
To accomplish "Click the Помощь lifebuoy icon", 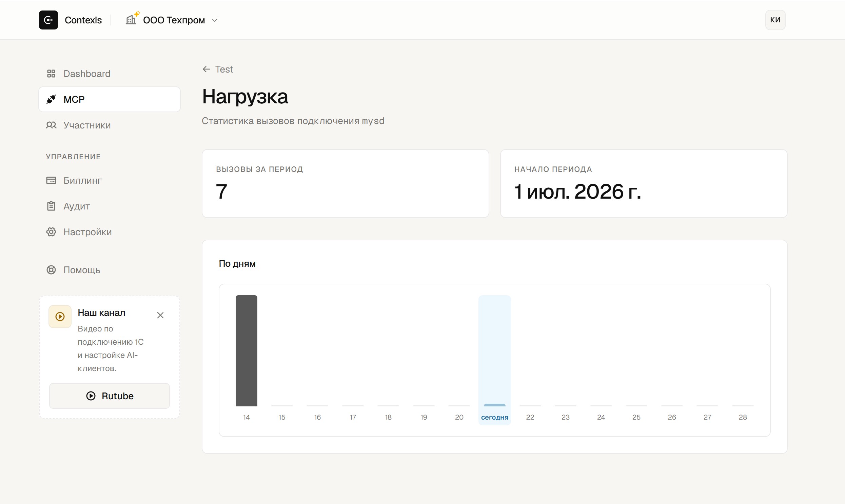I will [x=51, y=270].
